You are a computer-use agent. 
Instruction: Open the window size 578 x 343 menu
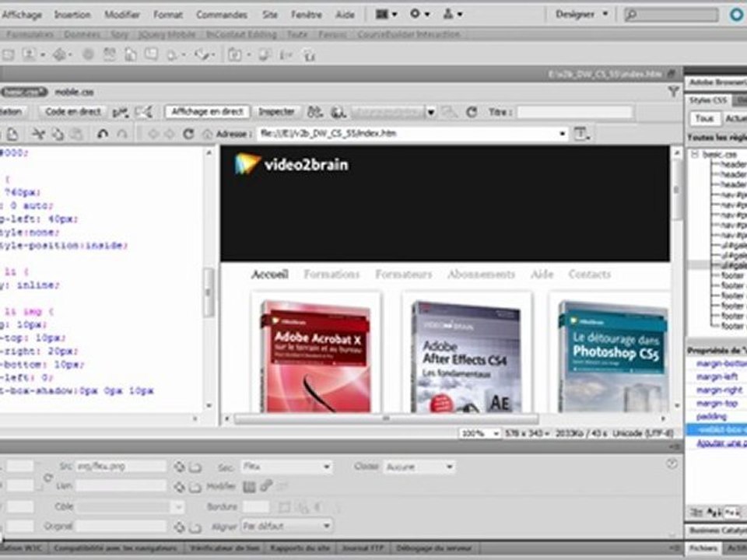tap(527, 433)
